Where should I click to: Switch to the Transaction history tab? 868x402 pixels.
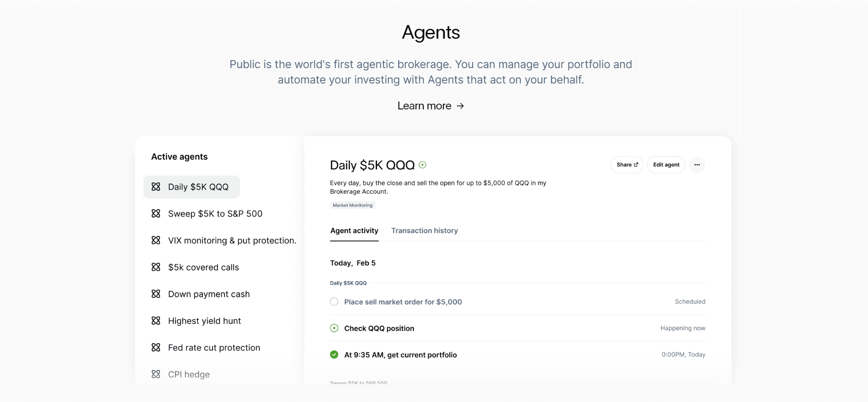[x=424, y=231]
